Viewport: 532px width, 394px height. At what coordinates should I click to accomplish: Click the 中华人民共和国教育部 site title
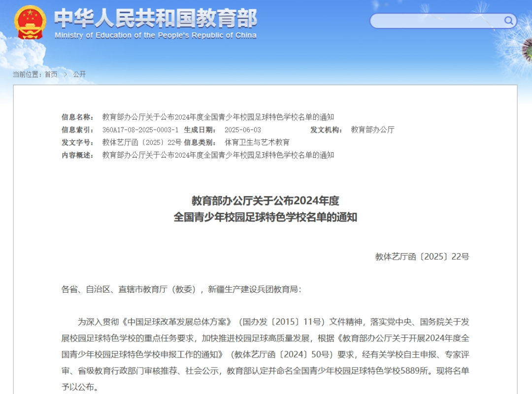click(155, 19)
